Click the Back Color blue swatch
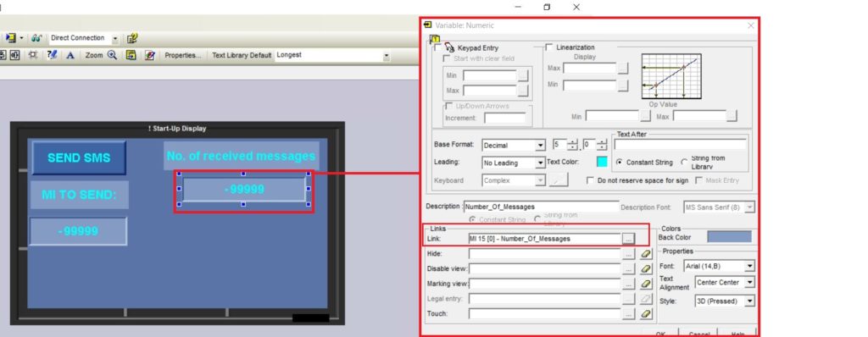The image size is (868, 337). 730,237
